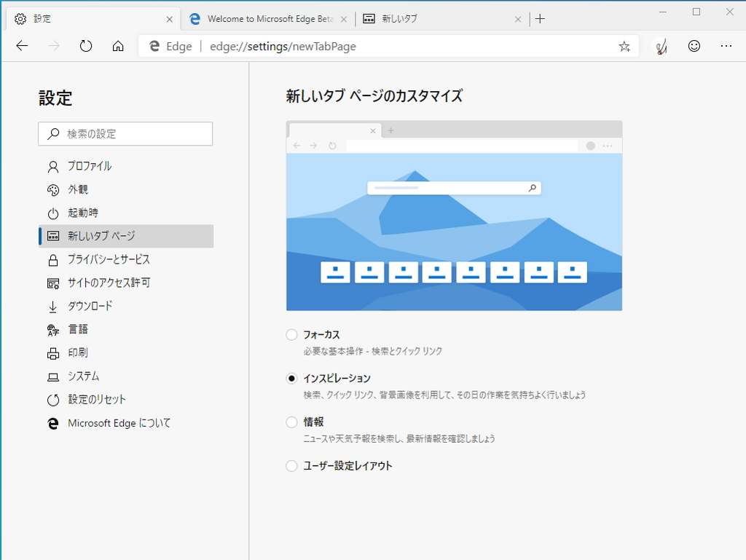Click the ニュースや天気予報を検索し description text
The image size is (746, 560).
pyautogui.click(x=399, y=439)
